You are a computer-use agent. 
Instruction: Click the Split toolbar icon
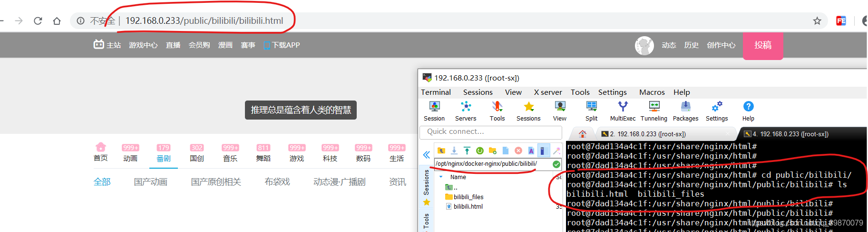click(x=592, y=111)
